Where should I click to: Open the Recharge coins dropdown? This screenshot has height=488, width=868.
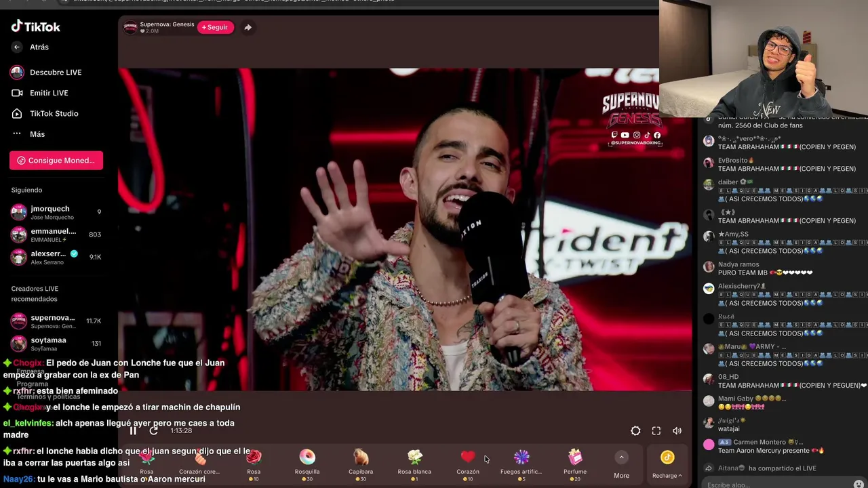tap(667, 466)
